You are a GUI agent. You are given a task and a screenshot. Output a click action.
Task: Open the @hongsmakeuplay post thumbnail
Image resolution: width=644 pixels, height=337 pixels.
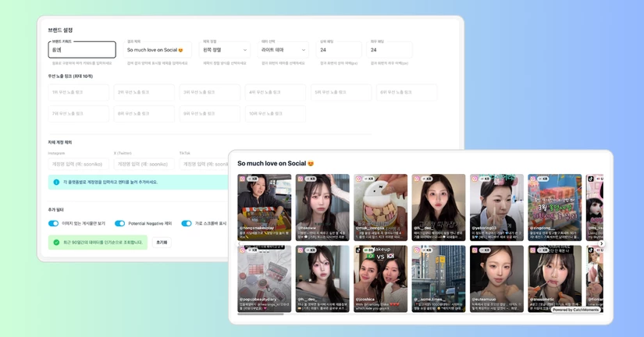(265, 208)
